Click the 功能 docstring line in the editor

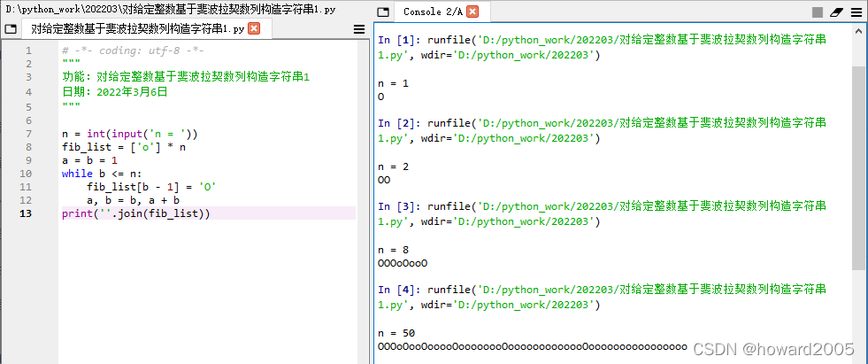tap(186, 77)
